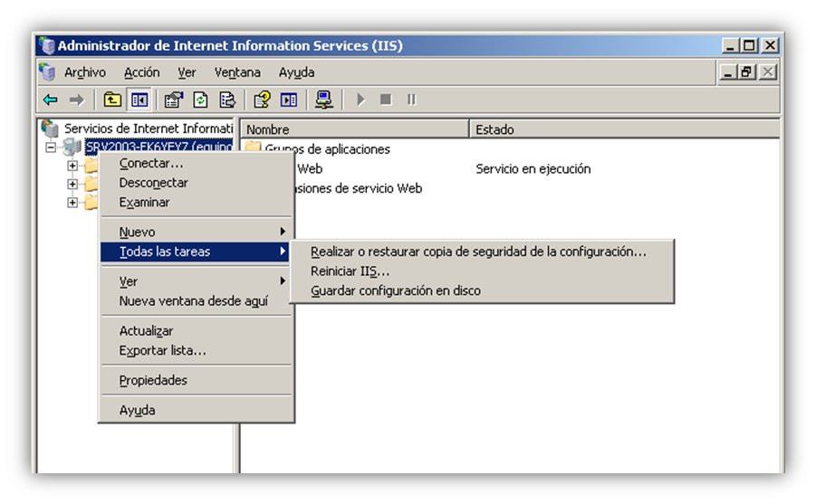Select the 'servicio Web' extensions row
The width and height of the screenshot is (816, 504).
tap(359, 188)
